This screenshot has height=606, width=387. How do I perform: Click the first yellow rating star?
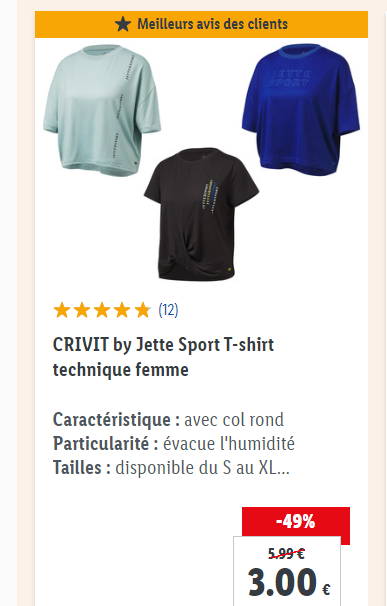[x=62, y=310]
